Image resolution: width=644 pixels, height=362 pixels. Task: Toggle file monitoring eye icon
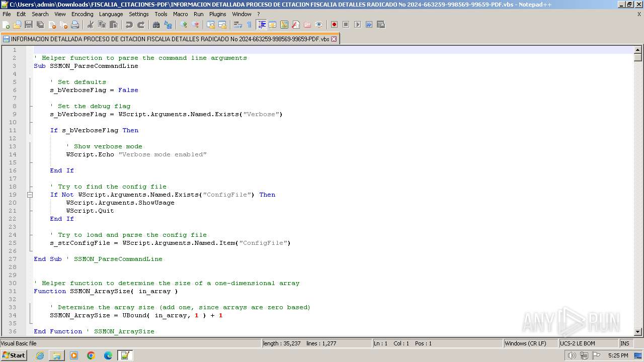coord(319,25)
